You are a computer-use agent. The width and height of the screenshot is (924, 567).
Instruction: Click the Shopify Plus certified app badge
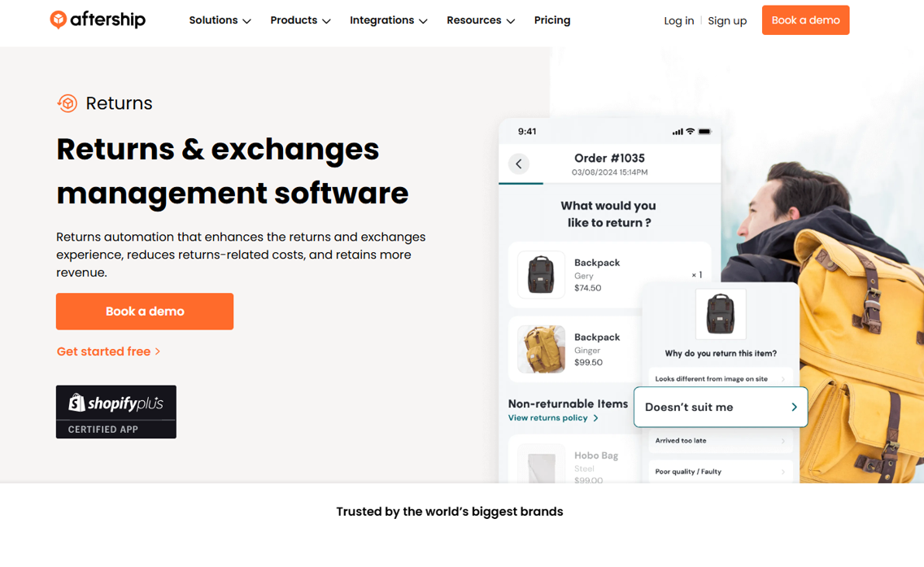point(116,412)
